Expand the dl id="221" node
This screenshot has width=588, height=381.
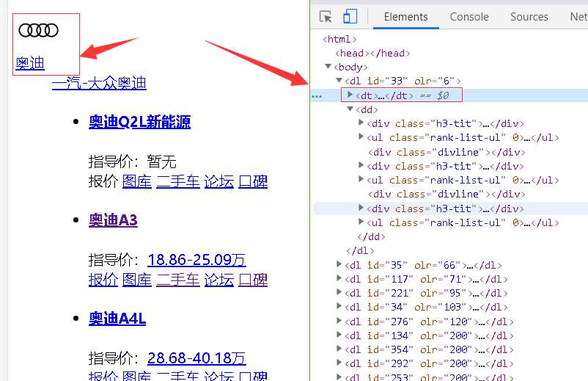tap(339, 292)
